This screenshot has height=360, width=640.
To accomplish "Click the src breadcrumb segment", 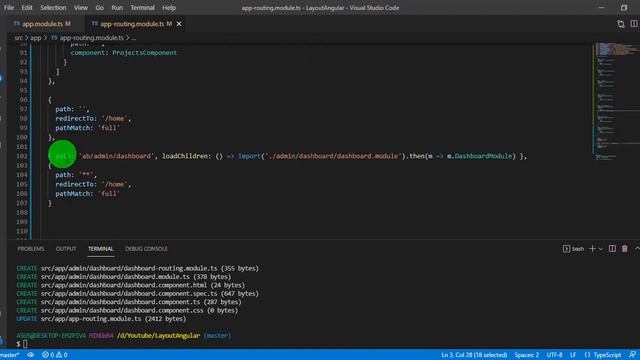I will [18, 38].
